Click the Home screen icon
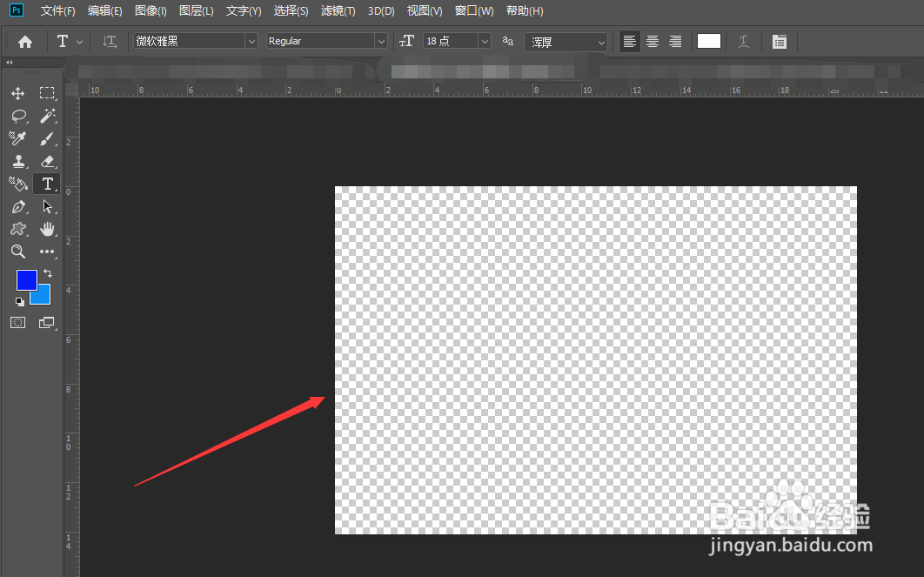Image resolution: width=924 pixels, height=577 pixels. tap(24, 40)
